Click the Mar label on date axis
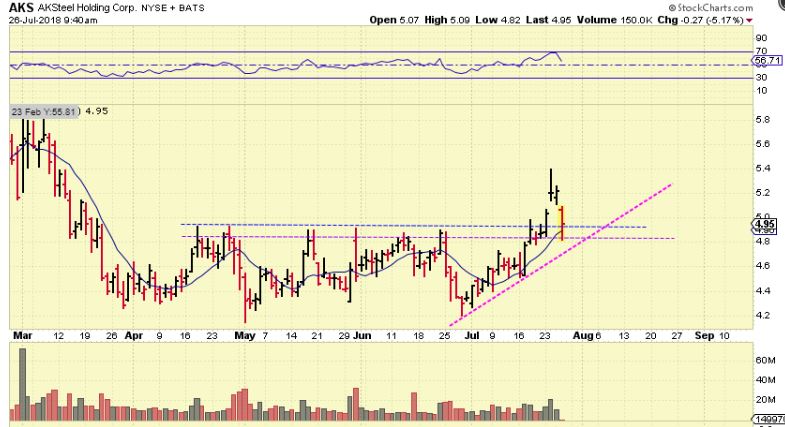The height and width of the screenshot is (427, 785). [23, 335]
